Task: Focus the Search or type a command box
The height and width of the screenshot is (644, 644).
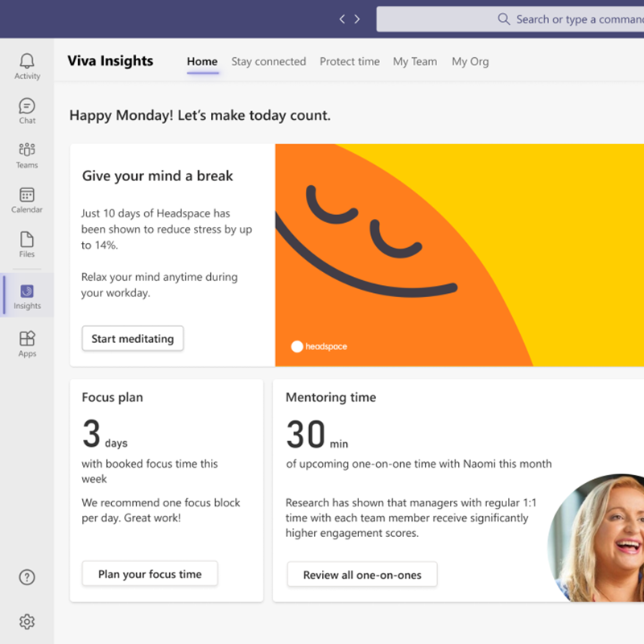Action: tap(510, 19)
